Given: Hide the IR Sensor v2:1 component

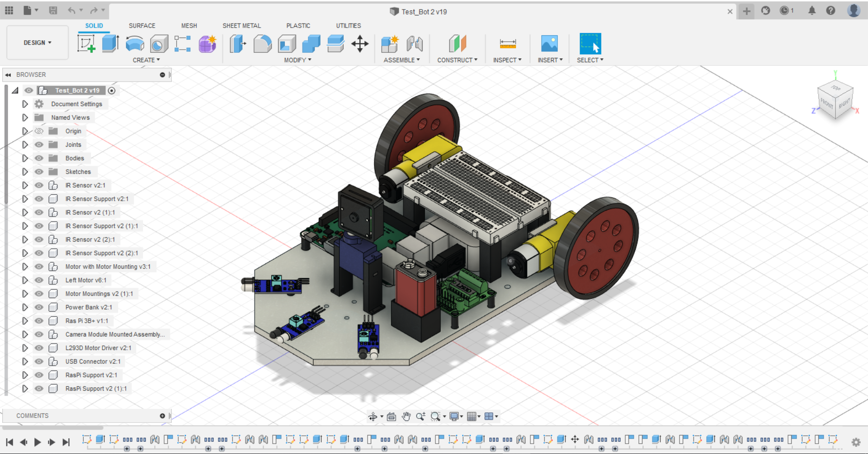Looking at the screenshot, I should [39, 185].
